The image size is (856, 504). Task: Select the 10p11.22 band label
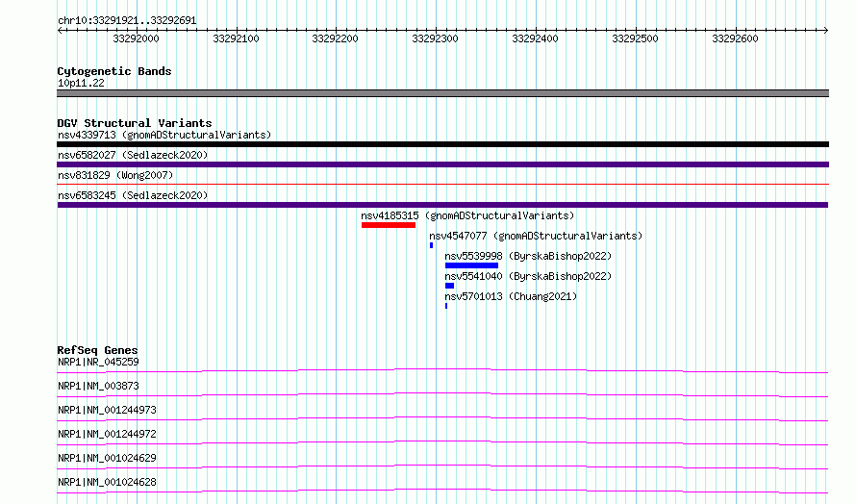click(81, 83)
